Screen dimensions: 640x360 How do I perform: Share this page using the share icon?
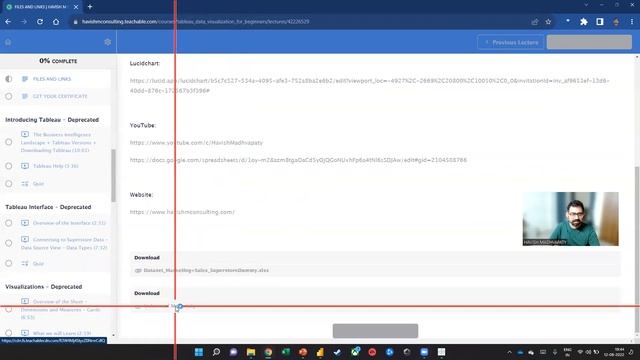coord(535,22)
